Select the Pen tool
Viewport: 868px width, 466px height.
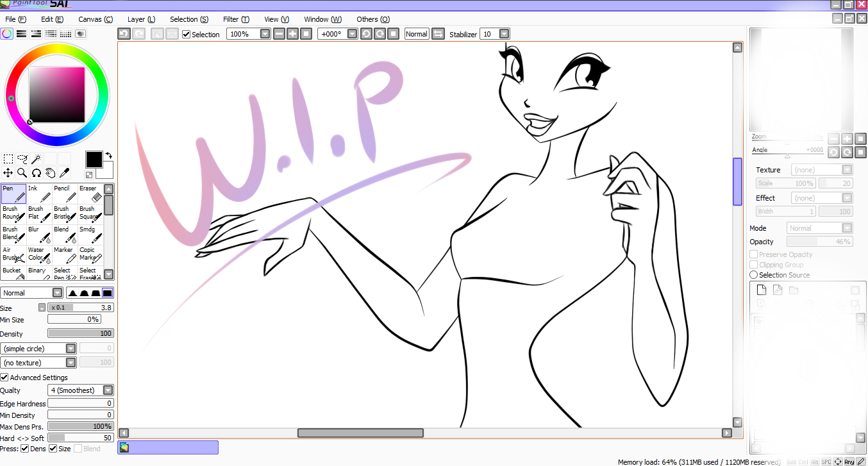point(13,194)
